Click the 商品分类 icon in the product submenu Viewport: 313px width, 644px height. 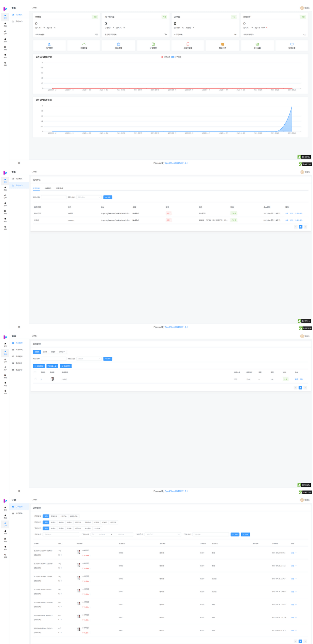coord(13,350)
